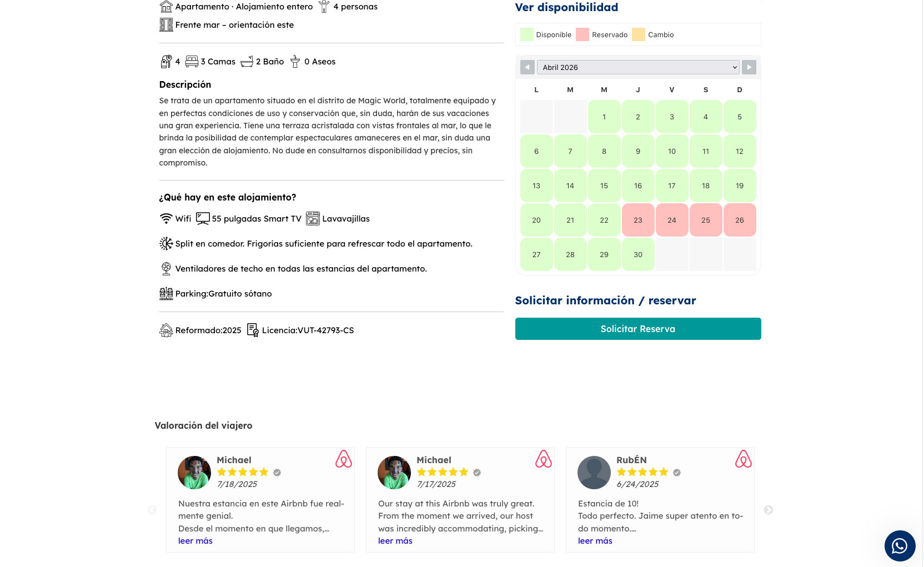Click the ceiling fan Ventiladores icon
The width and height of the screenshot is (924, 567).
[166, 269]
